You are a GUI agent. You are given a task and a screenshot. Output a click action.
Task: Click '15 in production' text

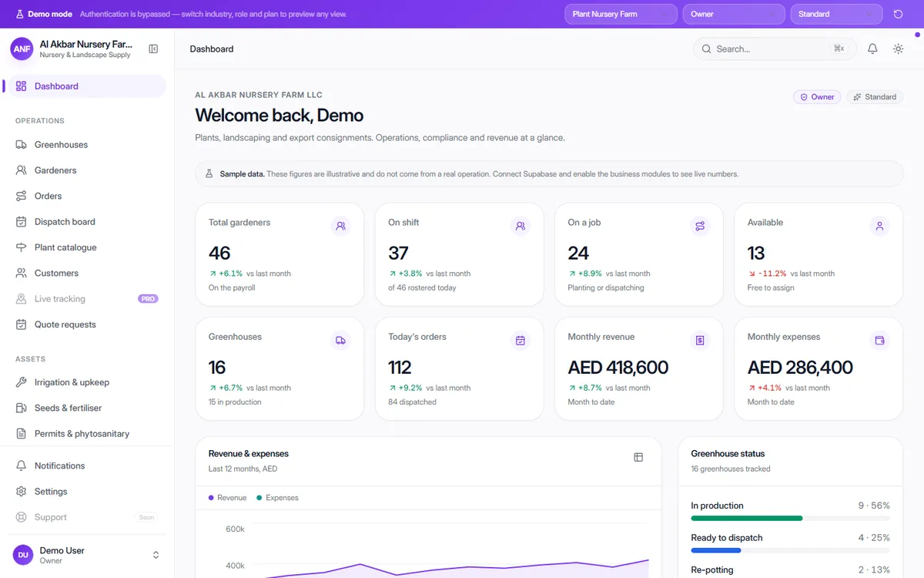235,402
